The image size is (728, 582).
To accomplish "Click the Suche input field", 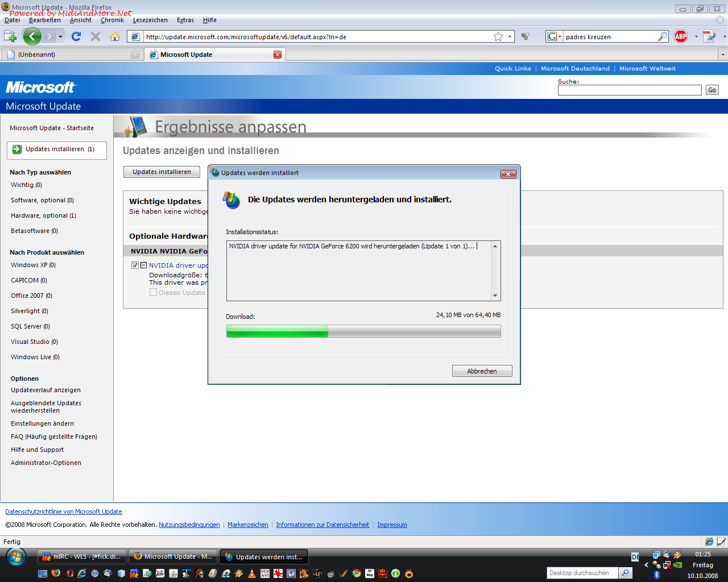I will click(x=629, y=90).
